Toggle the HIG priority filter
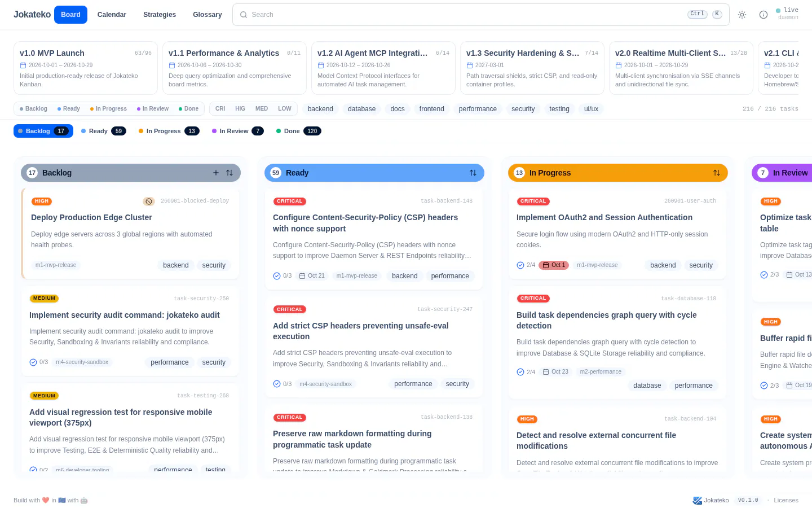 [x=240, y=109]
